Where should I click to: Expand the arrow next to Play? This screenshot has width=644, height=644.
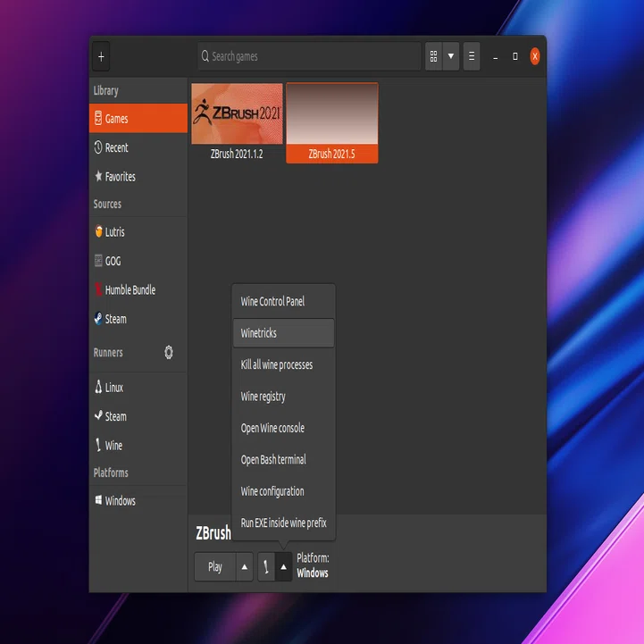click(245, 567)
